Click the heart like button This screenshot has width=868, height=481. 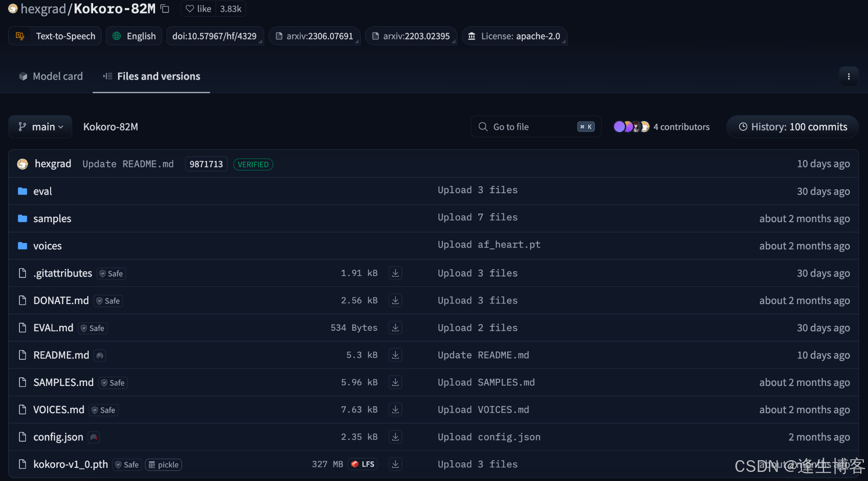[x=198, y=9]
